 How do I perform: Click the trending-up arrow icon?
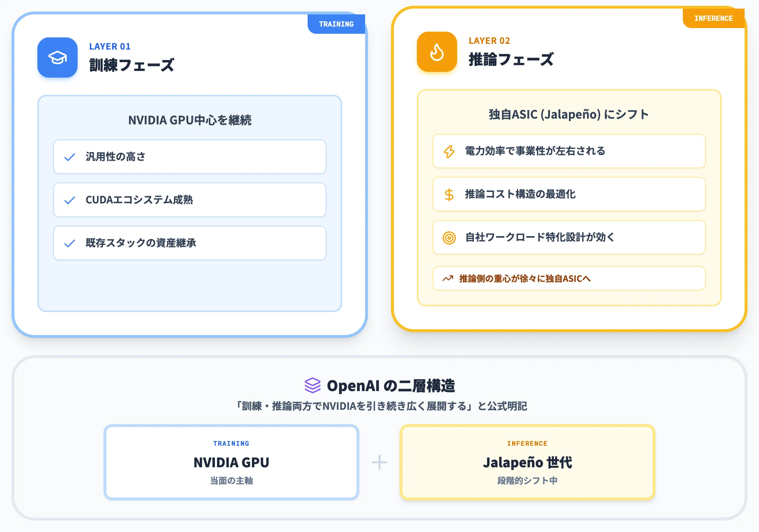pos(448,278)
